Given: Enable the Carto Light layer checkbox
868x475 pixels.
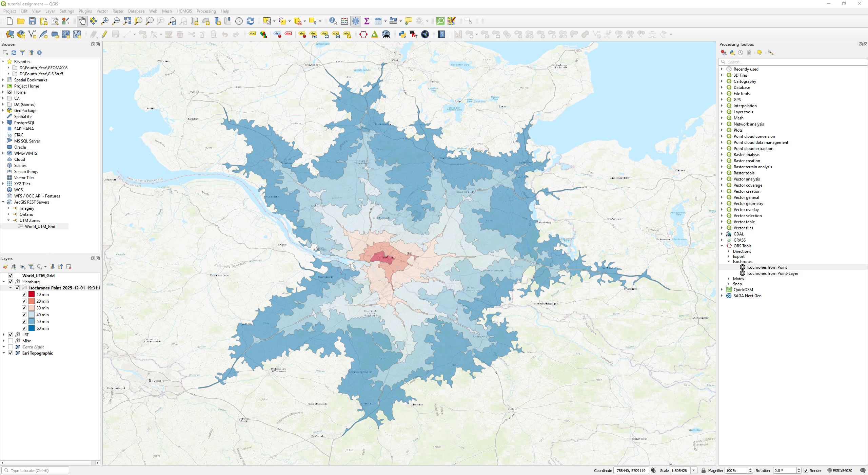Looking at the screenshot, I should 11,347.
